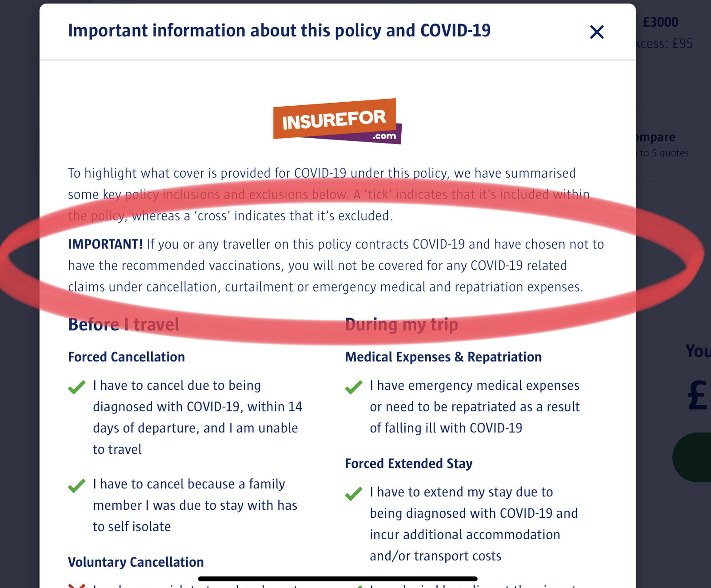Image resolution: width=711 pixels, height=588 pixels.
Task: Click the Voluntary Cancellation subheading
Action: tap(136, 562)
